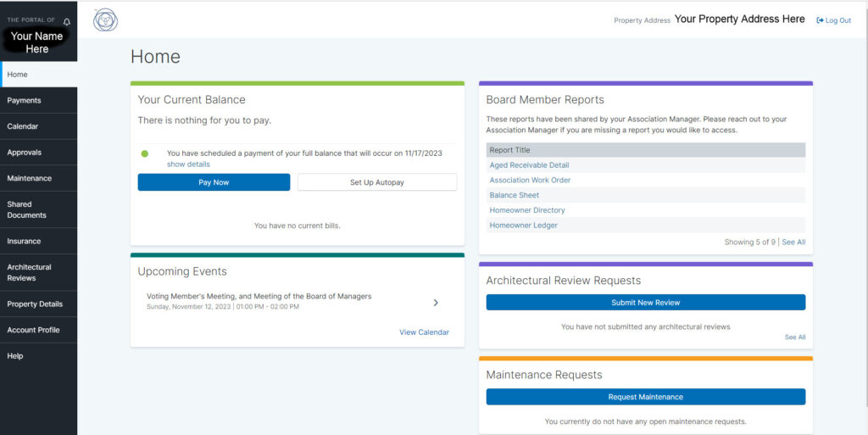Go to Calendar in sidebar menu
The width and height of the screenshot is (868, 435).
(x=23, y=126)
